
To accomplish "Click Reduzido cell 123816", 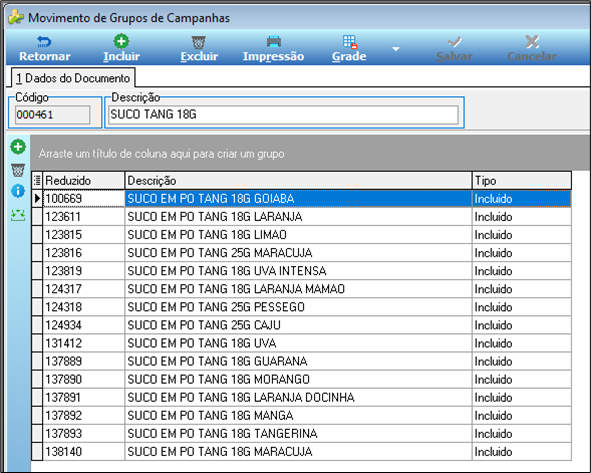I will [x=84, y=253].
